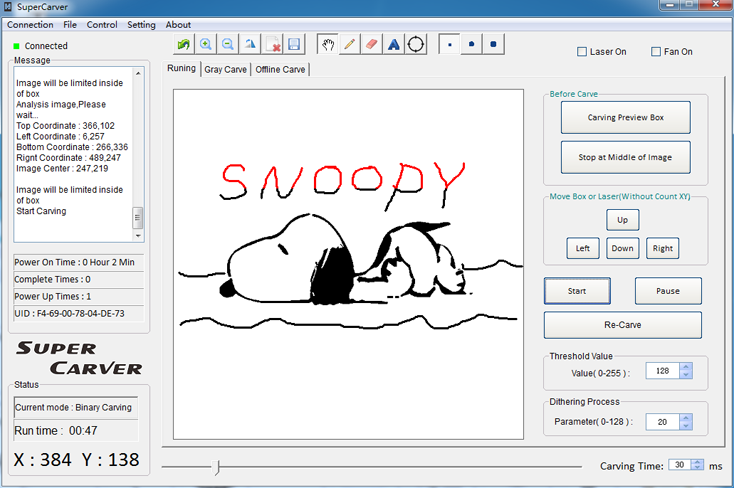Click the save floppy disk icon

pos(294,44)
